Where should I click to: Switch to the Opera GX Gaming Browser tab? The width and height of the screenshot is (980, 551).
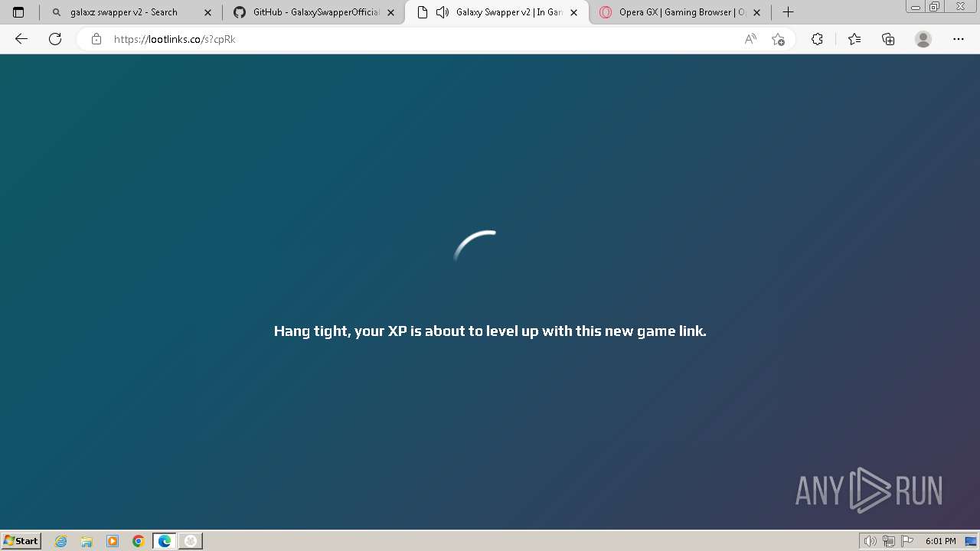tap(680, 12)
